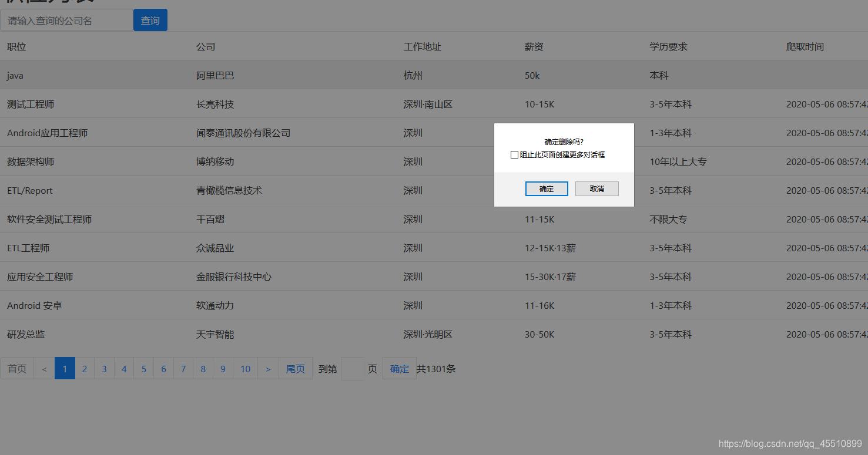Viewport: 868px width, 455px height.
Task: Tick the 阻止此页面创建更多对话框 checkbox
Action: 514,155
